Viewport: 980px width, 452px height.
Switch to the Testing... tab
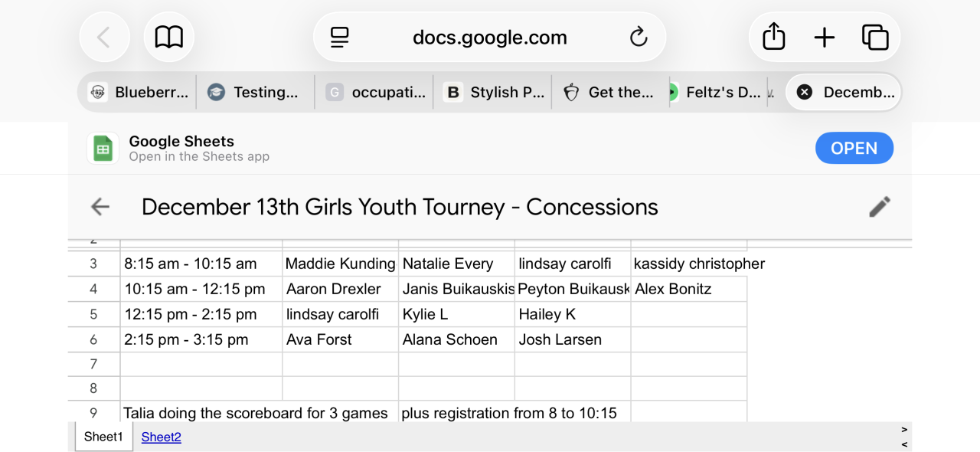pos(256,93)
